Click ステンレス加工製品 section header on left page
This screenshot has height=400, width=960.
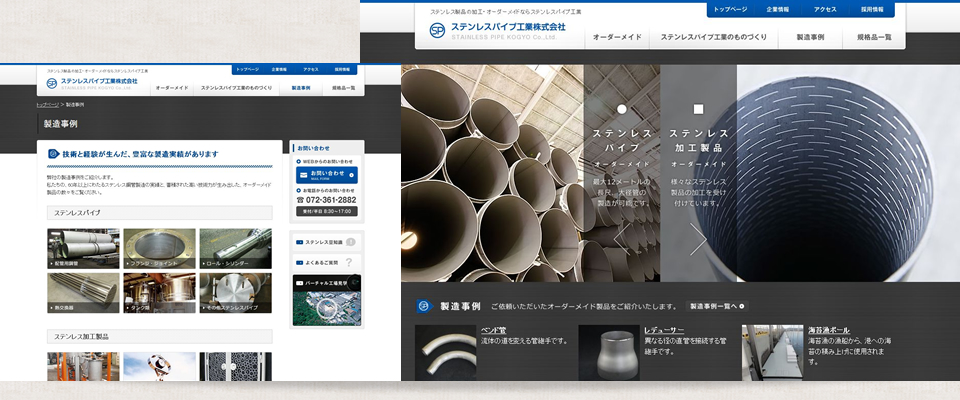(160, 336)
